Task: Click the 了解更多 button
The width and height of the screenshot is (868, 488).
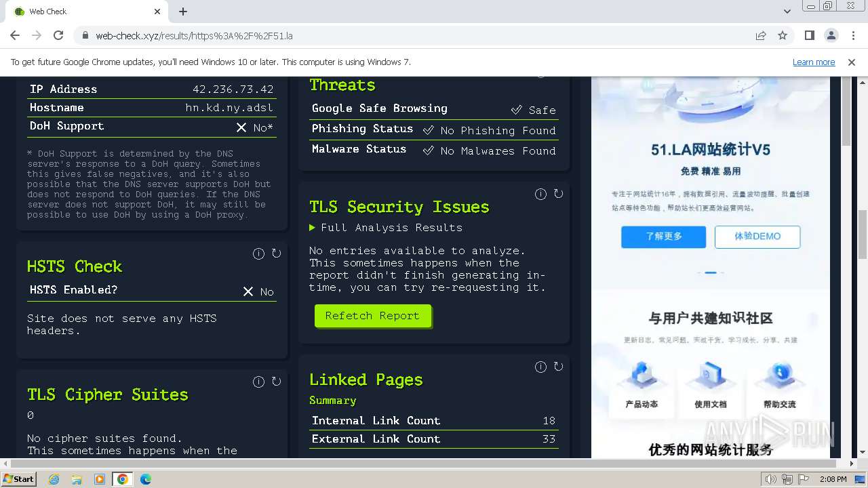Action: 663,237
